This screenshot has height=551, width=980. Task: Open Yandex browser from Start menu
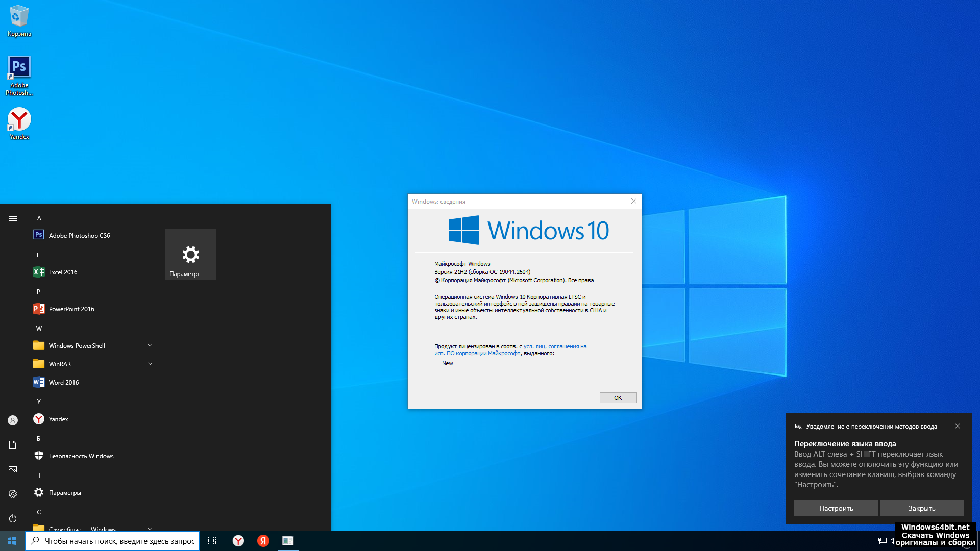click(x=57, y=418)
